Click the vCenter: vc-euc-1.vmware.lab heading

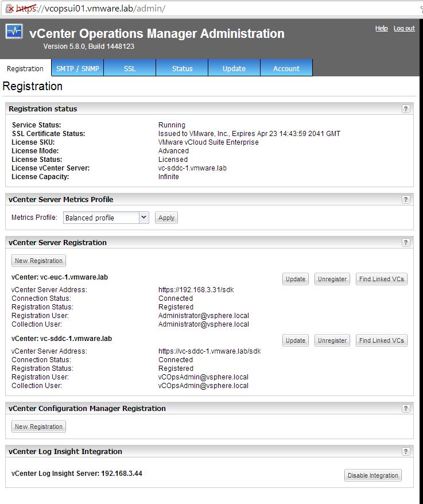[60, 277]
